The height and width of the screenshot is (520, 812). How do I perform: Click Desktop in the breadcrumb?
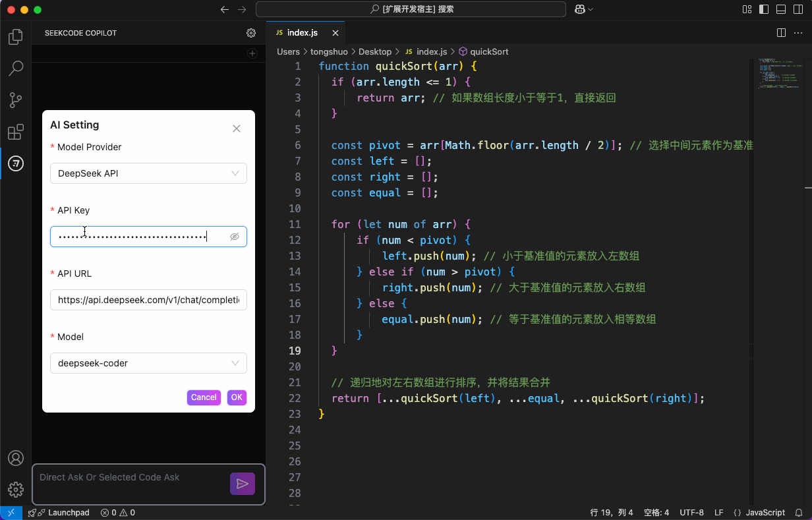(x=375, y=51)
